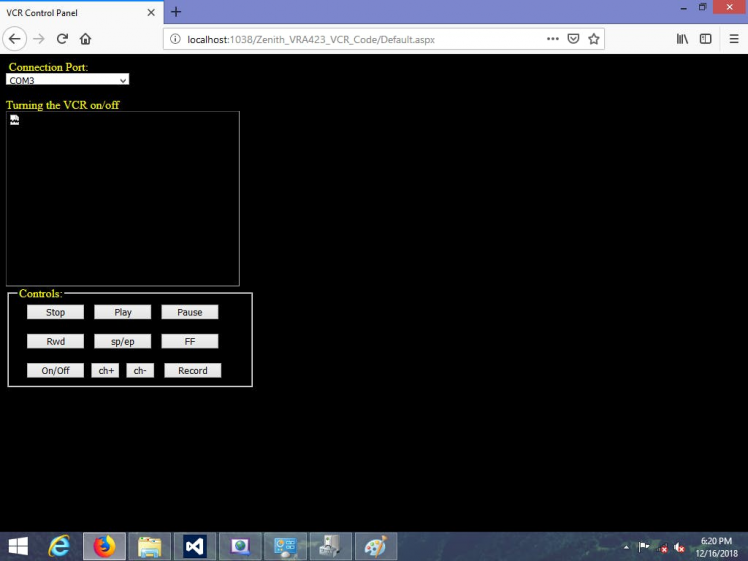Open a new tab with the plus button
This screenshot has height=561, width=748.
click(176, 12)
